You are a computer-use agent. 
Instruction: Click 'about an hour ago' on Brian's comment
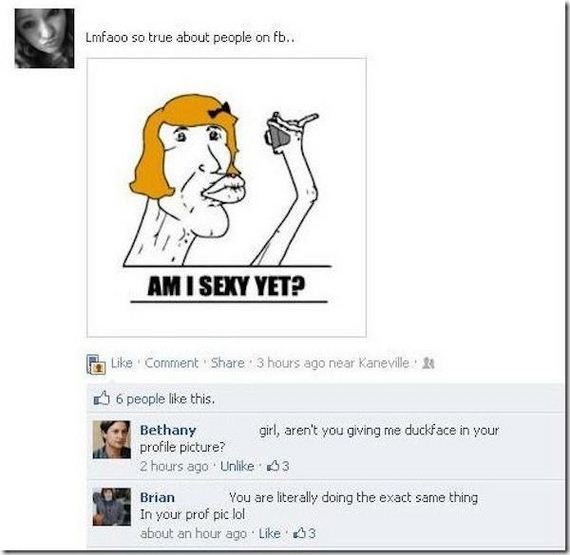pyautogui.click(x=193, y=533)
